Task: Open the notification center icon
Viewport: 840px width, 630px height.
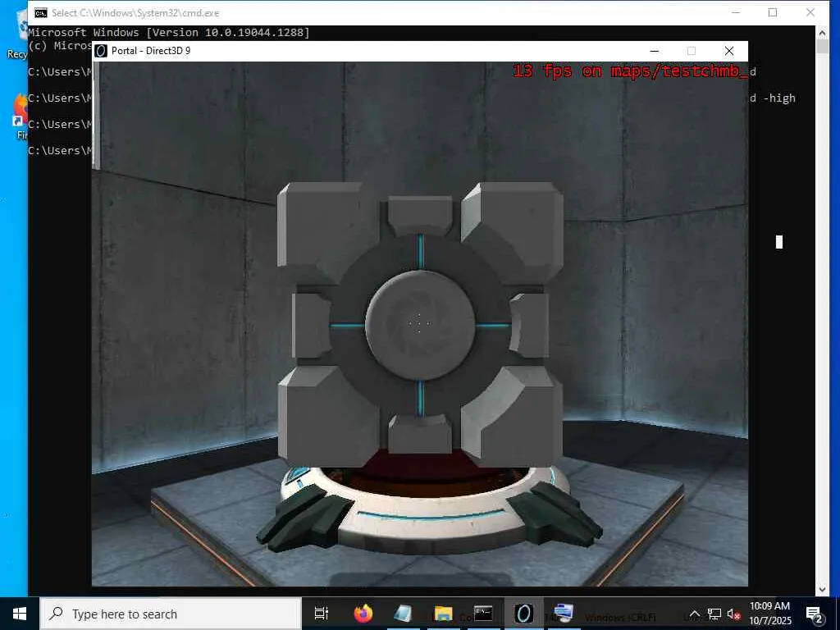Action: click(x=815, y=614)
